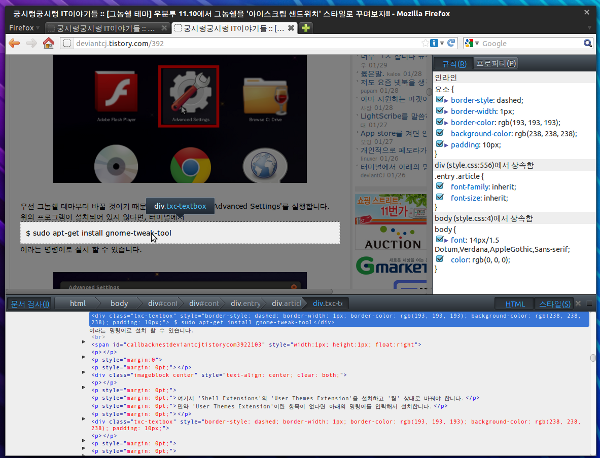The image size is (600, 458).
Task: Toggle the border-color property checkbox
Action: pyautogui.click(x=439, y=122)
